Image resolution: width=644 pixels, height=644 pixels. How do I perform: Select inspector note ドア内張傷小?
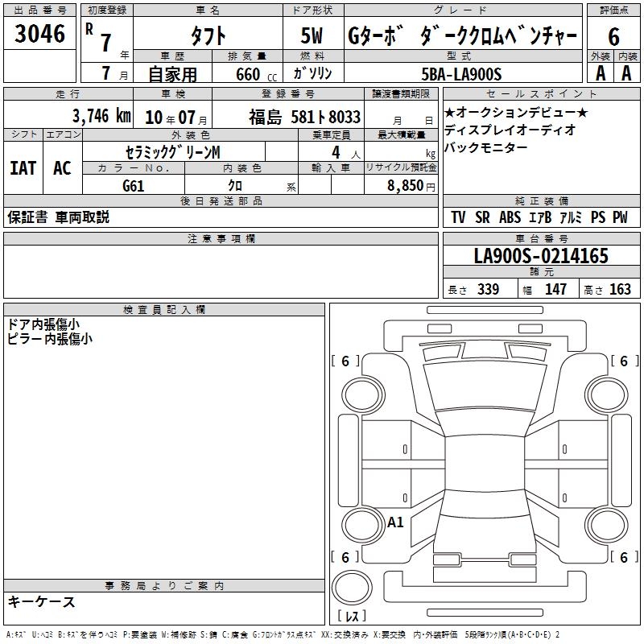pyautogui.click(x=43, y=324)
